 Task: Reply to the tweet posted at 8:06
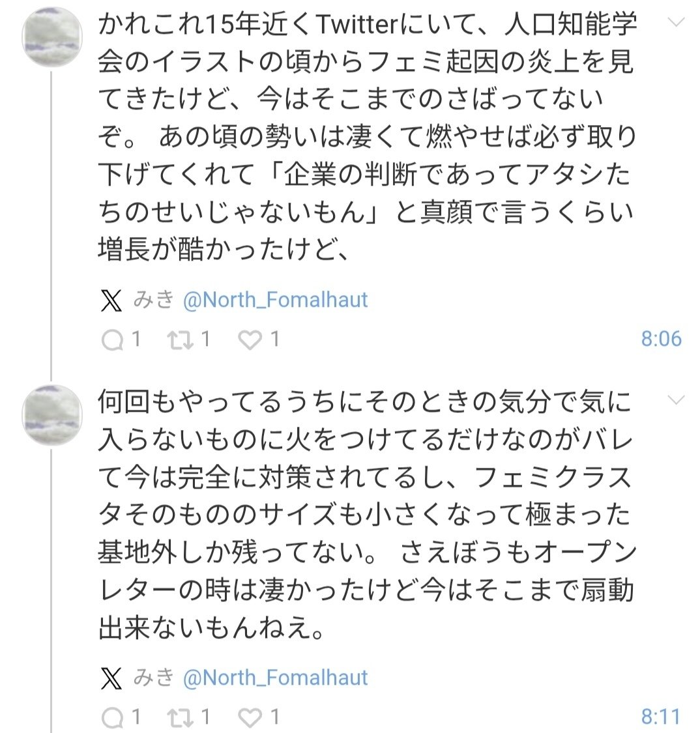pos(113,339)
